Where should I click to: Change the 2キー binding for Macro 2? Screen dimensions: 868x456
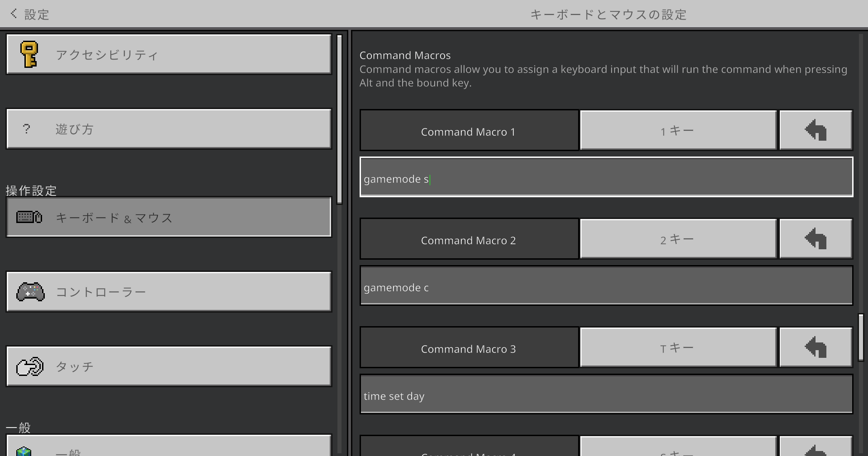pyautogui.click(x=678, y=239)
